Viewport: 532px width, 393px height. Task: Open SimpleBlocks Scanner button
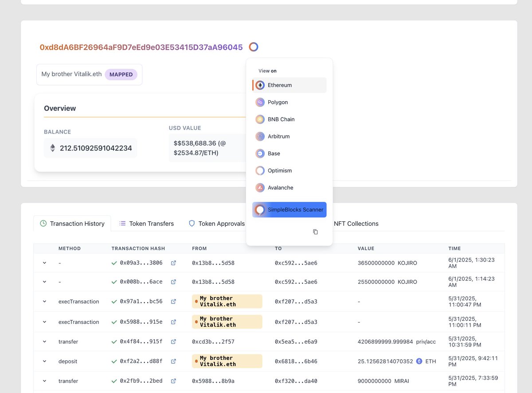pyautogui.click(x=289, y=210)
